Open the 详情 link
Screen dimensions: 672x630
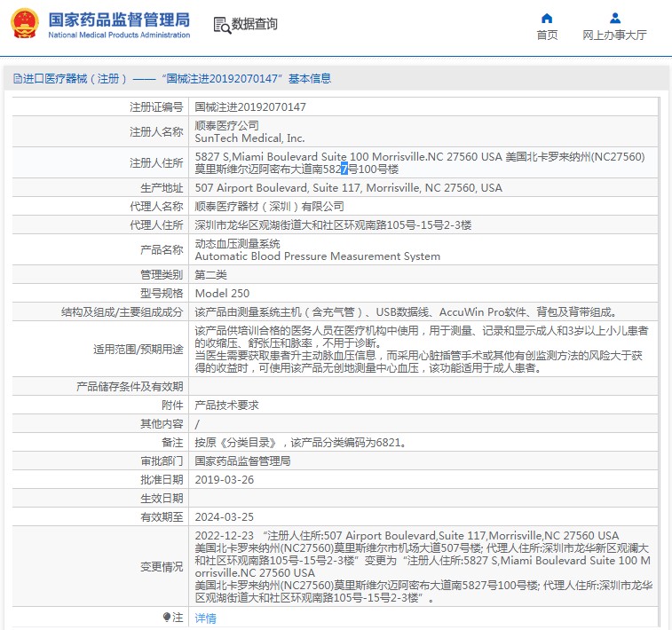[x=205, y=618]
